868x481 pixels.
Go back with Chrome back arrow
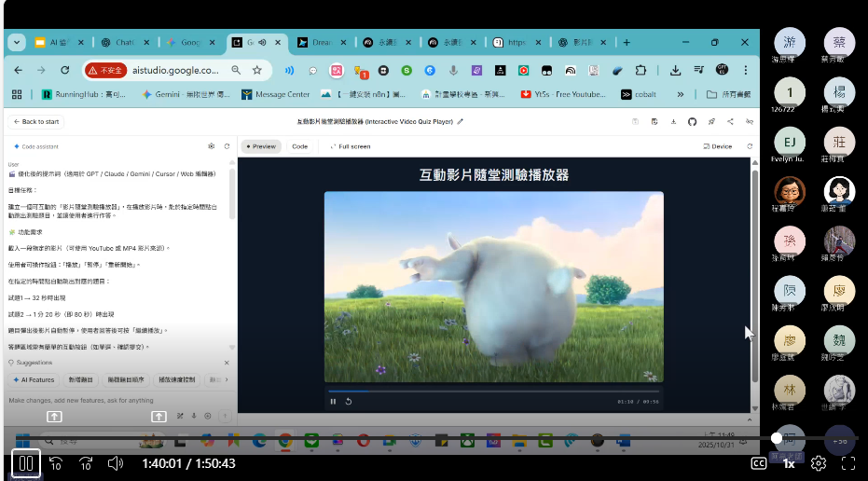pos(19,70)
